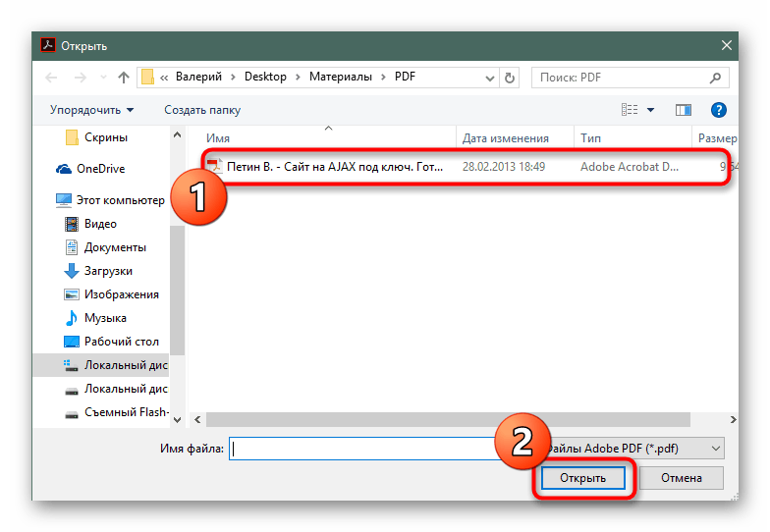The height and width of the screenshot is (532, 770).
Task: Expand the address bar history dropdown
Action: pos(489,79)
